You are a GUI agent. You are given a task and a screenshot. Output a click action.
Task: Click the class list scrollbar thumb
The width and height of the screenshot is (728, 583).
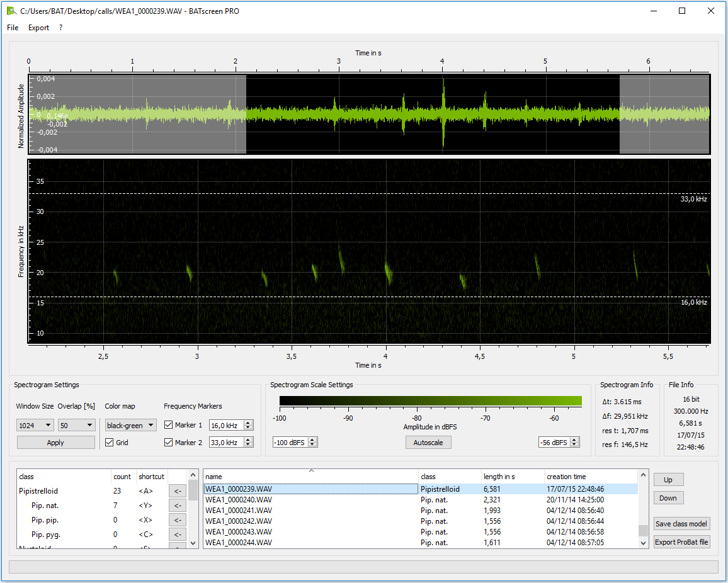(x=193, y=490)
